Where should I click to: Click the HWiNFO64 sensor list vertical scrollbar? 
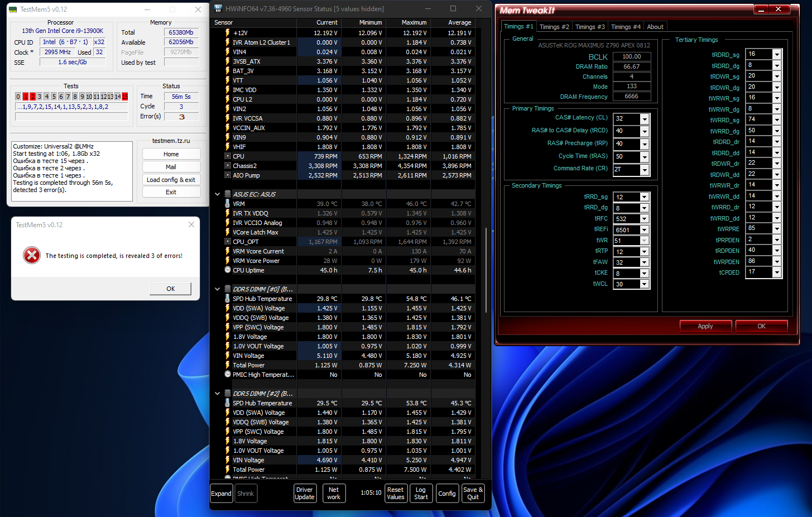pyautogui.click(x=487, y=270)
